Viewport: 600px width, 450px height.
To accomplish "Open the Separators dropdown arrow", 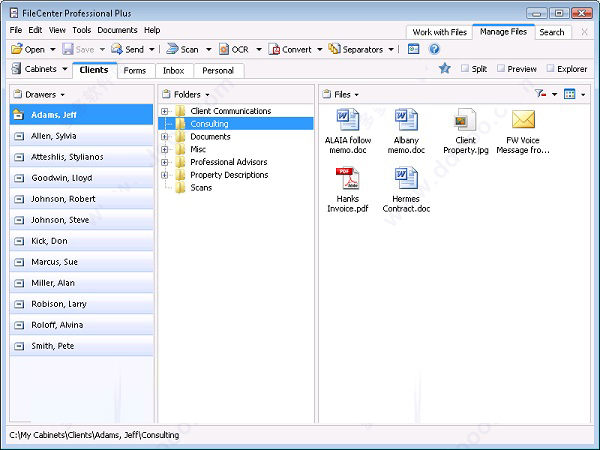I will click(391, 49).
